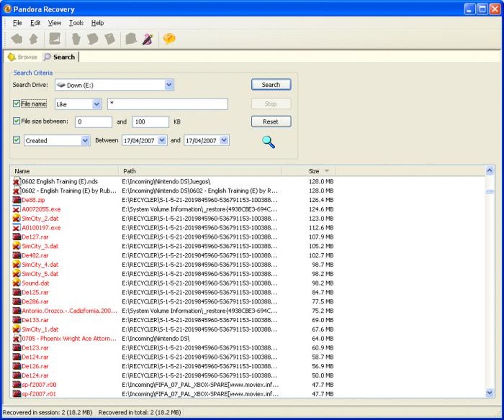Click the file icon for De133.rar

pyautogui.click(x=17, y=320)
